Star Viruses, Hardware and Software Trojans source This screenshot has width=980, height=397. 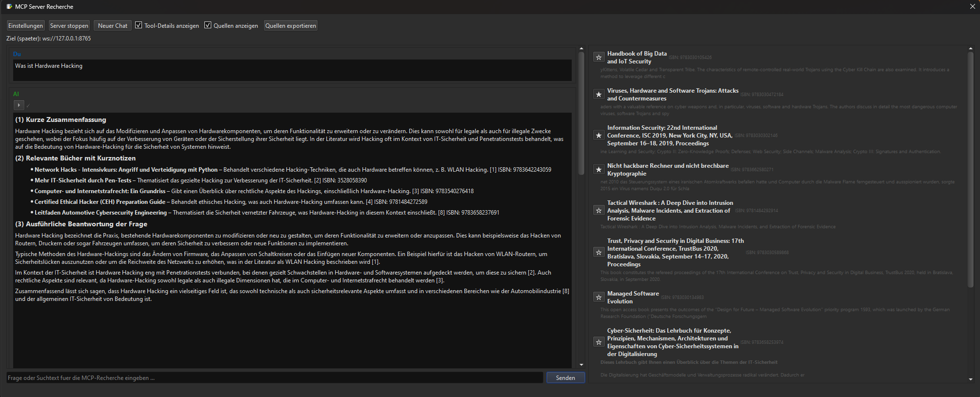point(599,95)
